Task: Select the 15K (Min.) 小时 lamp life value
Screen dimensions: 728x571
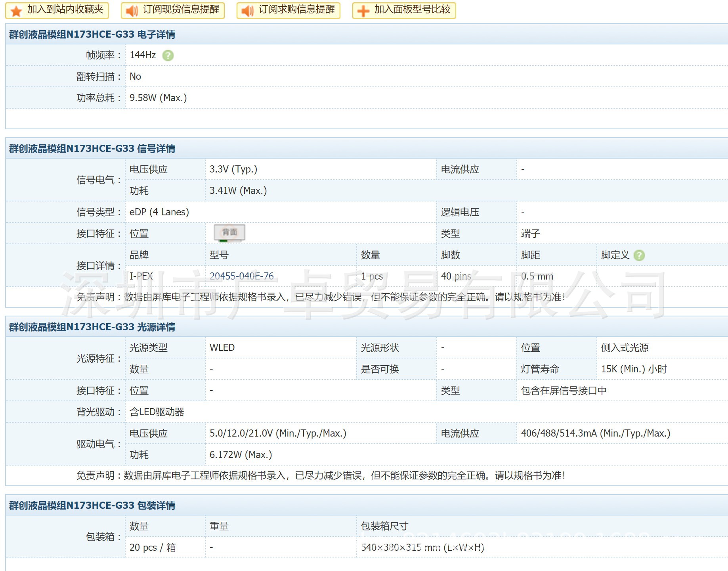Action: [x=634, y=369]
